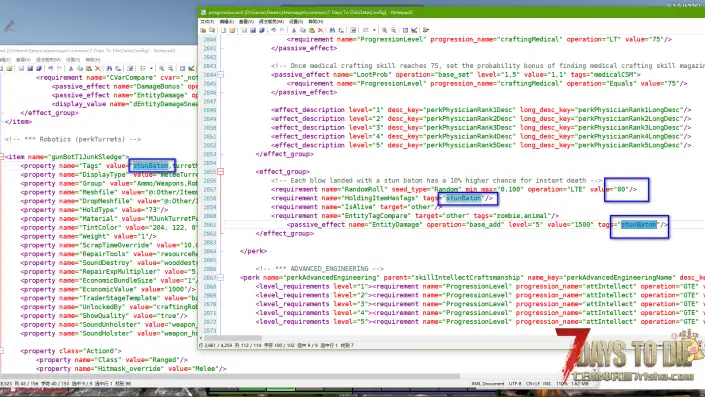The image size is (705, 397).
Task: Toggle Word Wrap in back Notepad2 toolbar
Action: [130, 68]
